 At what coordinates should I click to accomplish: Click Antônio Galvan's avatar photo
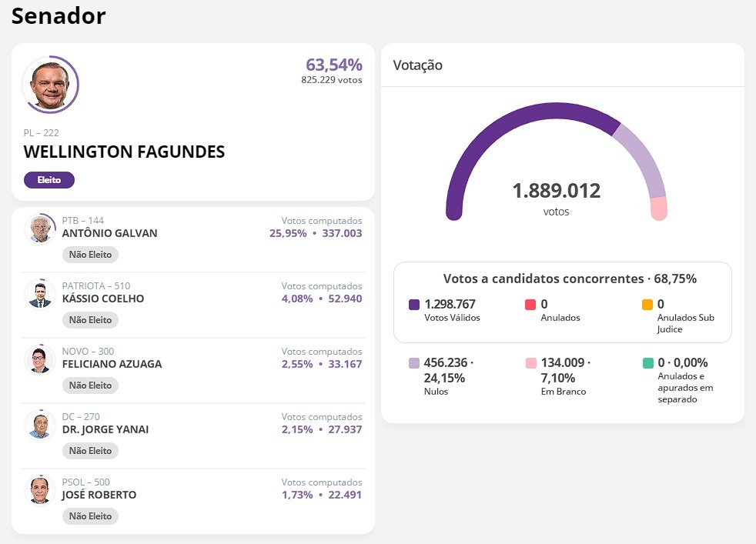coord(39,229)
